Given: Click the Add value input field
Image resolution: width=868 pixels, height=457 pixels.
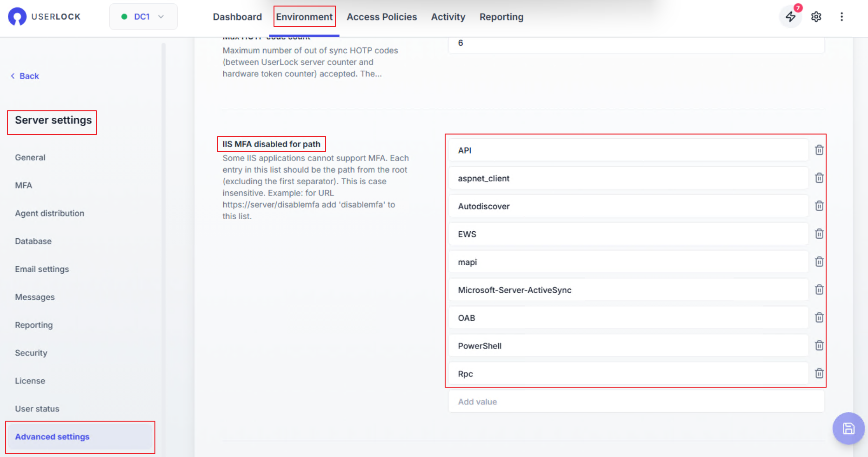Looking at the screenshot, I should (636, 402).
